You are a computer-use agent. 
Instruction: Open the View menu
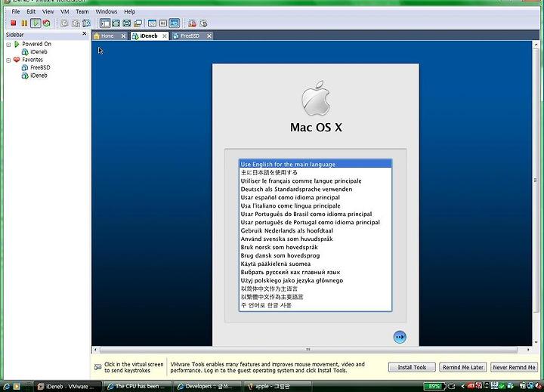[48, 11]
